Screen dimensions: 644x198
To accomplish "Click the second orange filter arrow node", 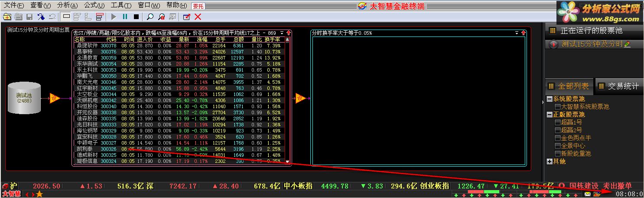I will point(301,99).
